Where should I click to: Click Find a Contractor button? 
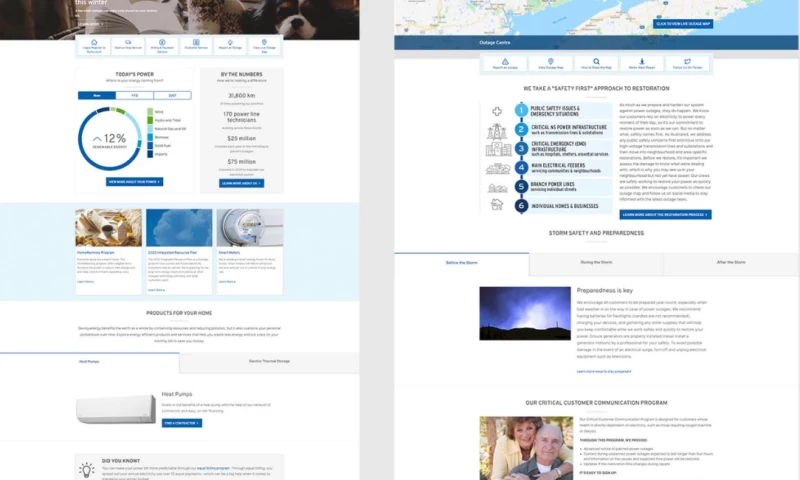182,423
